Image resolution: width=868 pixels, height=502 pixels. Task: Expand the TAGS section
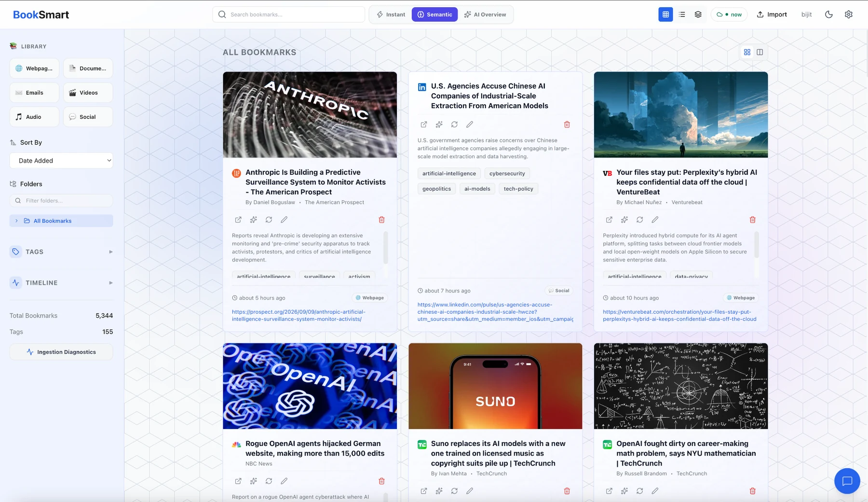(61, 252)
